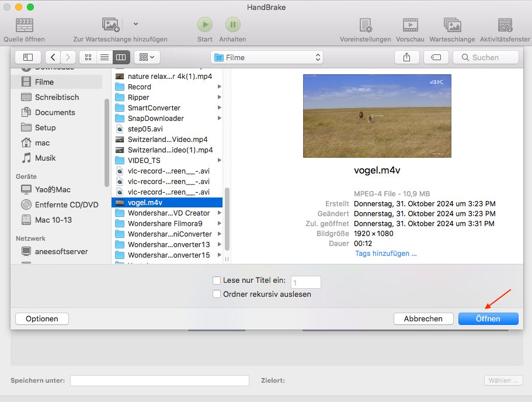
Task: Open the Wondershar...VD Creator folder
Action: pos(167,213)
